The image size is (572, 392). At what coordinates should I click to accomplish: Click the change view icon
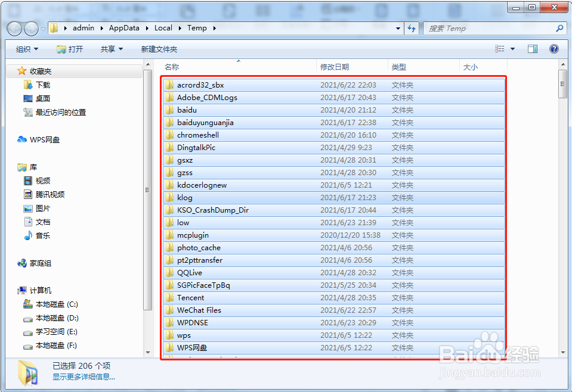point(500,48)
